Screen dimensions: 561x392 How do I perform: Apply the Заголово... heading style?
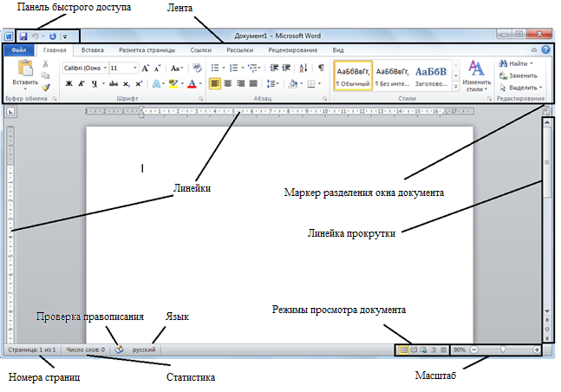click(x=431, y=75)
